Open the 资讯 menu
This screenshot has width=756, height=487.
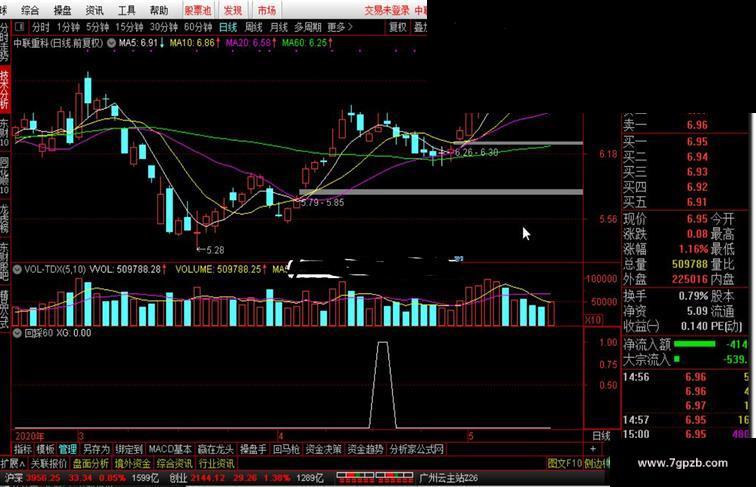pos(94,10)
